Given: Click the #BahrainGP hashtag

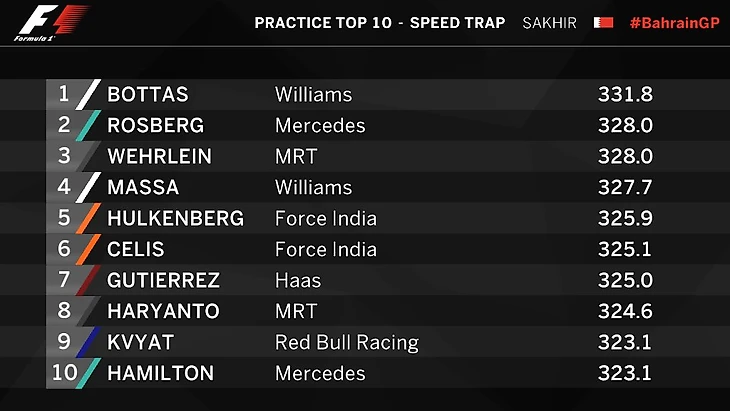Looking at the screenshot, I should coord(674,22).
